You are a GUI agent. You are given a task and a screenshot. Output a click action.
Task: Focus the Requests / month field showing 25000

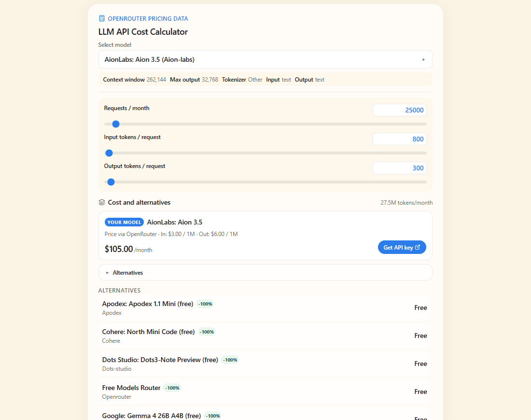[x=400, y=110]
